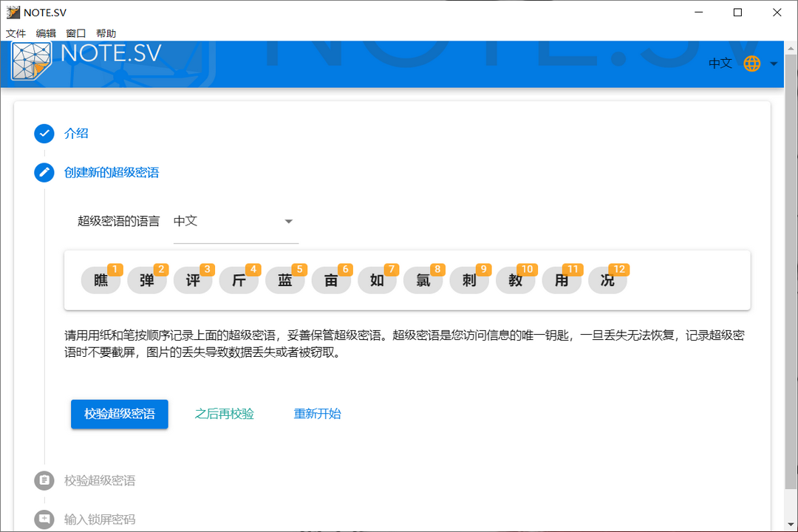Click the pencil icon next to 创建新的超级密语
Image resolution: width=798 pixels, height=532 pixels.
pyautogui.click(x=44, y=172)
